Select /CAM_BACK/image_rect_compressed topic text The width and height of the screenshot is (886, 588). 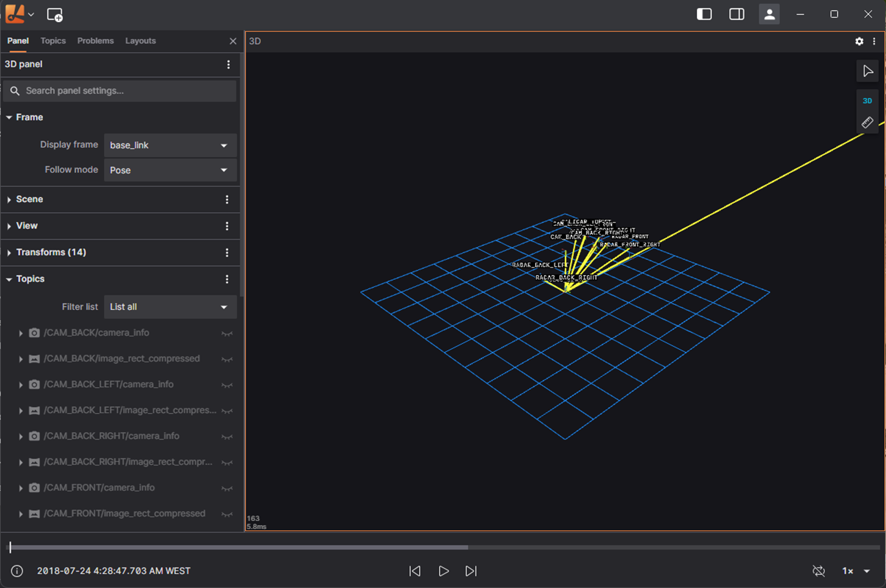click(122, 359)
